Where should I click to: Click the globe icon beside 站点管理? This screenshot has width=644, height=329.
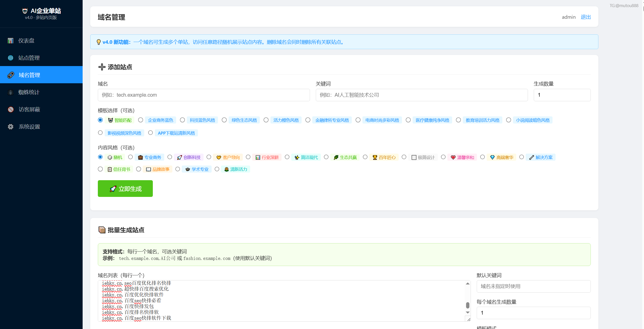10,58
